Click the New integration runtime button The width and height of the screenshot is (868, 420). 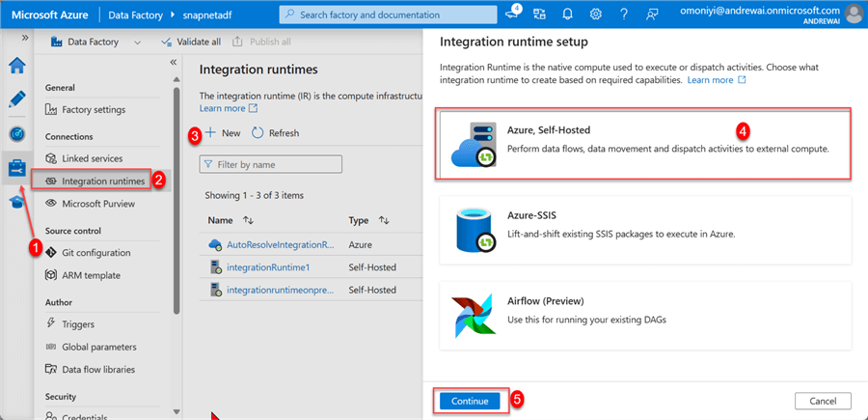(x=223, y=133)
